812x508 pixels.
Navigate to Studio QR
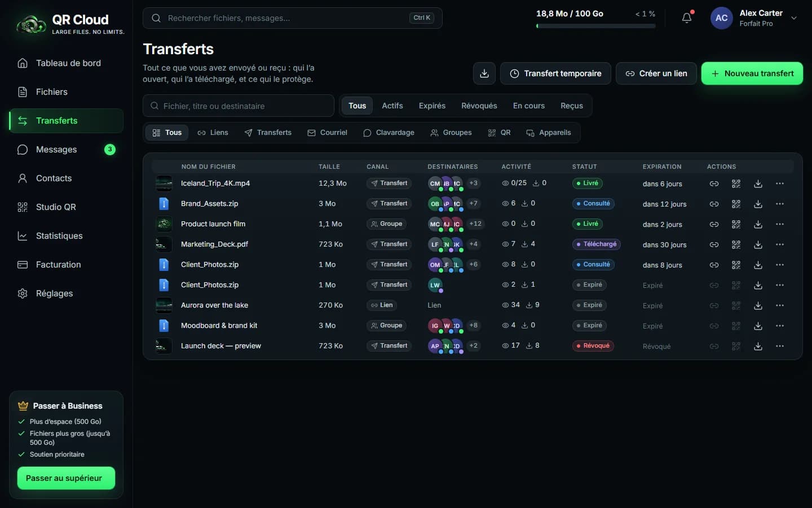click(66, 207)
